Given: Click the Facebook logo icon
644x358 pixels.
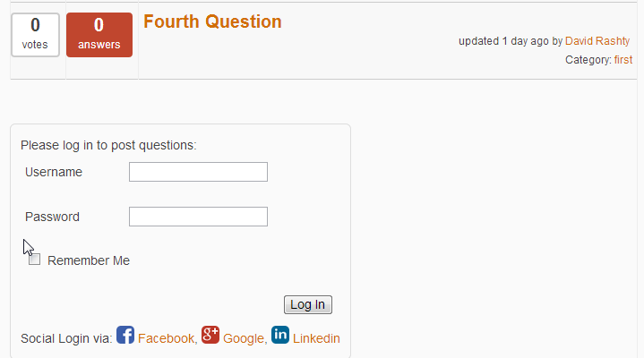Looking at the screenshot, I should coord(125,336).
